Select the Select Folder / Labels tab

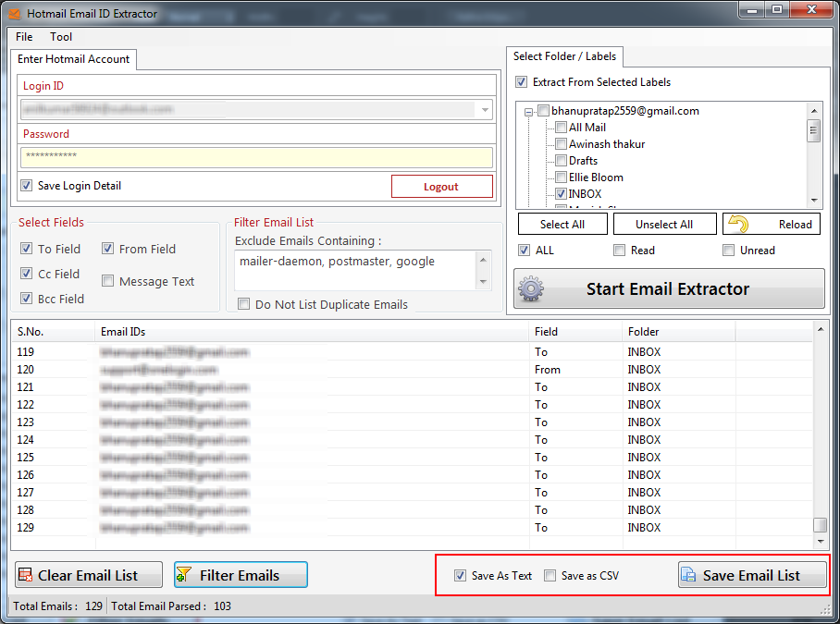564,56
